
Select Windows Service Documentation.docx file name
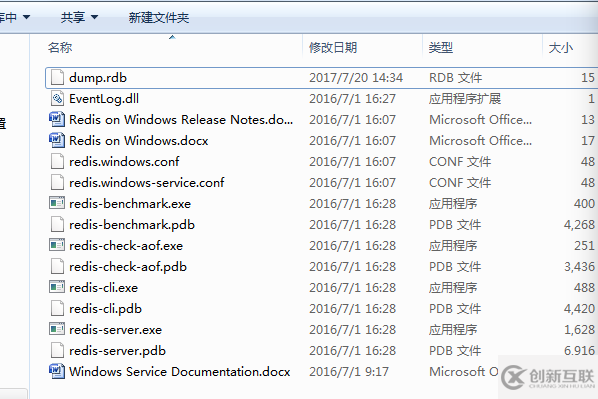180,372
